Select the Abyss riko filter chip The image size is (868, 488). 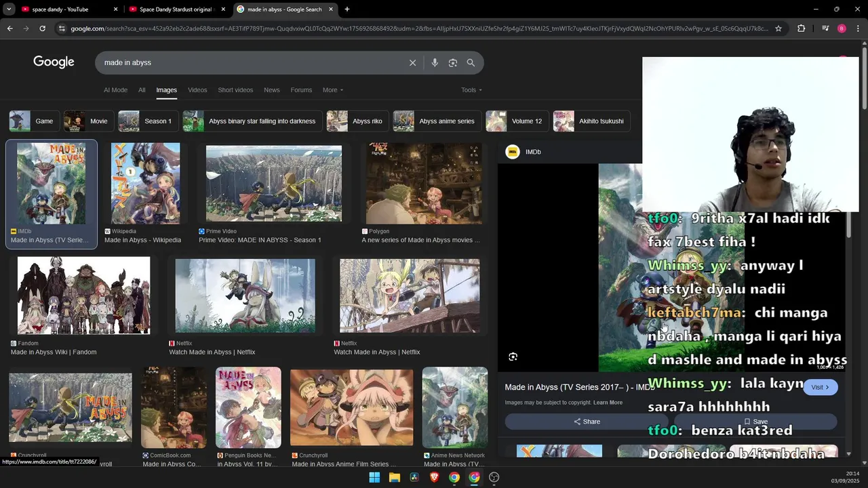pos(357,121)
